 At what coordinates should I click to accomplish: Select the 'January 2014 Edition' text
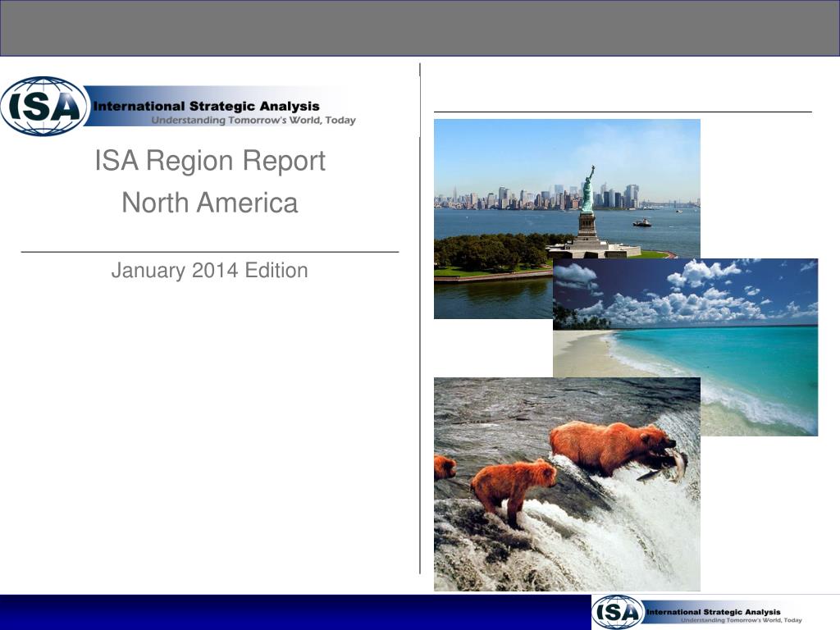(x=209, y=271)
